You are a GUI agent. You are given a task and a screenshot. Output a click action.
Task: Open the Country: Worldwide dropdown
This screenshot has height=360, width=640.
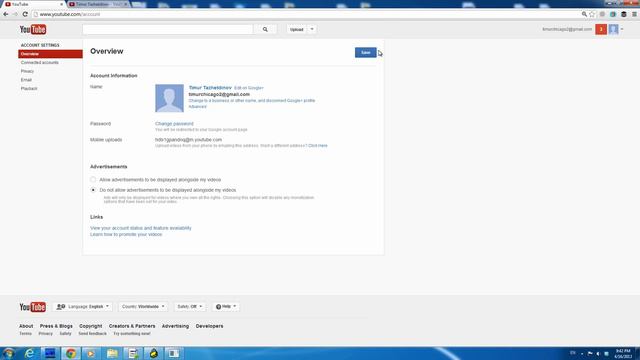pyautogui.click(x=143, y=307)
